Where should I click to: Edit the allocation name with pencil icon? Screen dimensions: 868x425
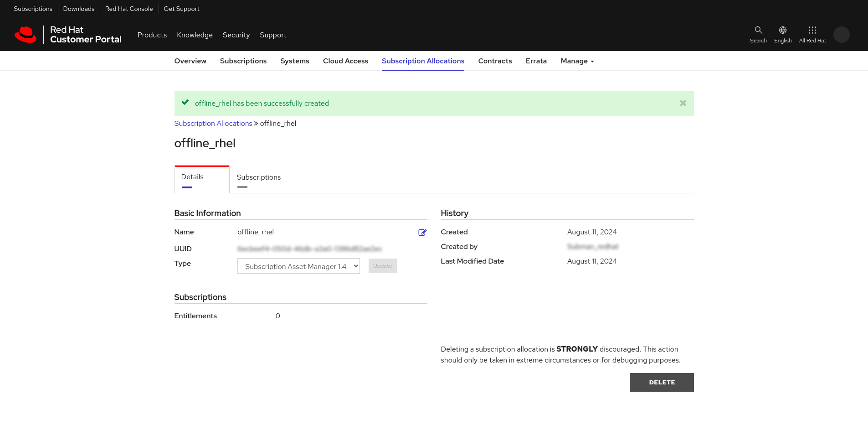pyautogui.click(x=422, y=233)
